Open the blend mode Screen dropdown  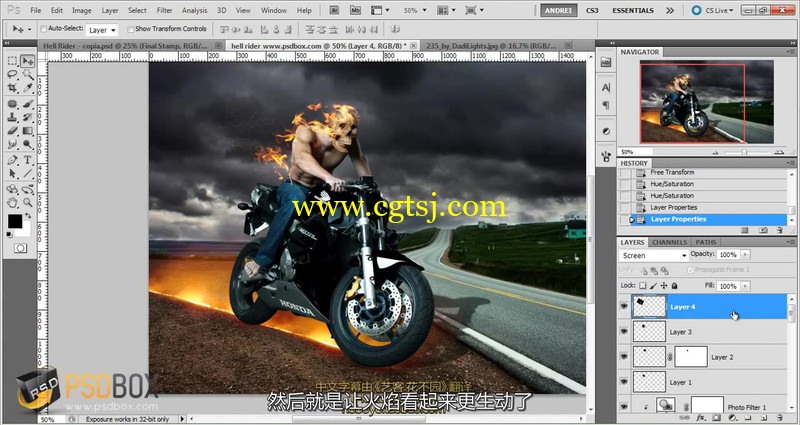pos(654,255)
